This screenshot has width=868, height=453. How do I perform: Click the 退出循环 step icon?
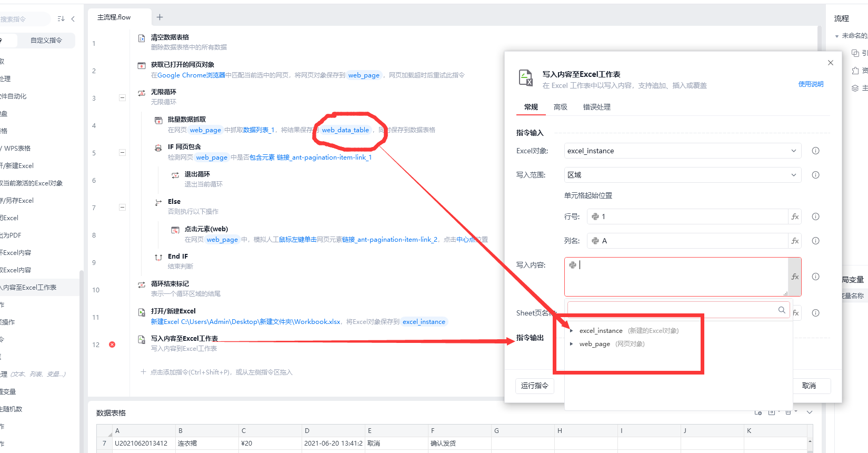pos(175,175)
